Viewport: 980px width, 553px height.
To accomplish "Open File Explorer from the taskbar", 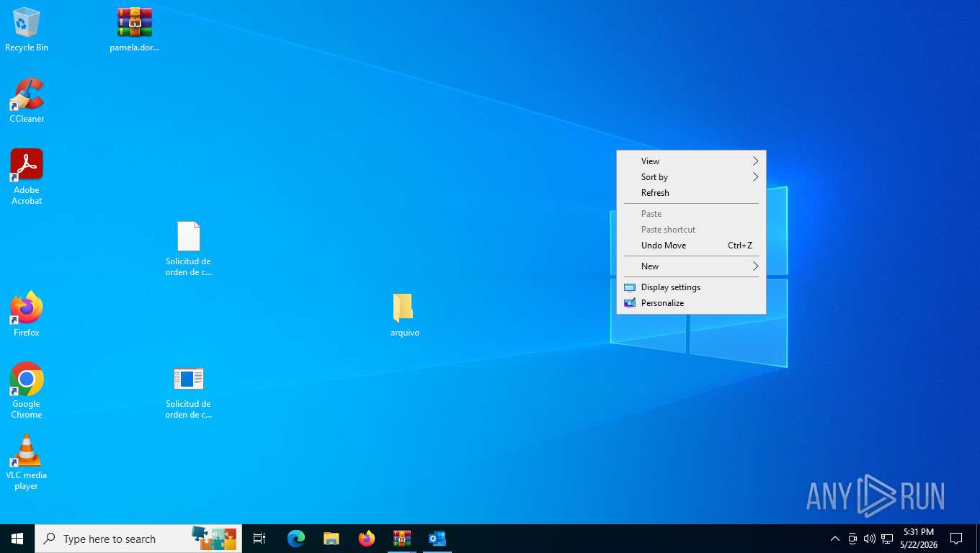I will 331,539.
